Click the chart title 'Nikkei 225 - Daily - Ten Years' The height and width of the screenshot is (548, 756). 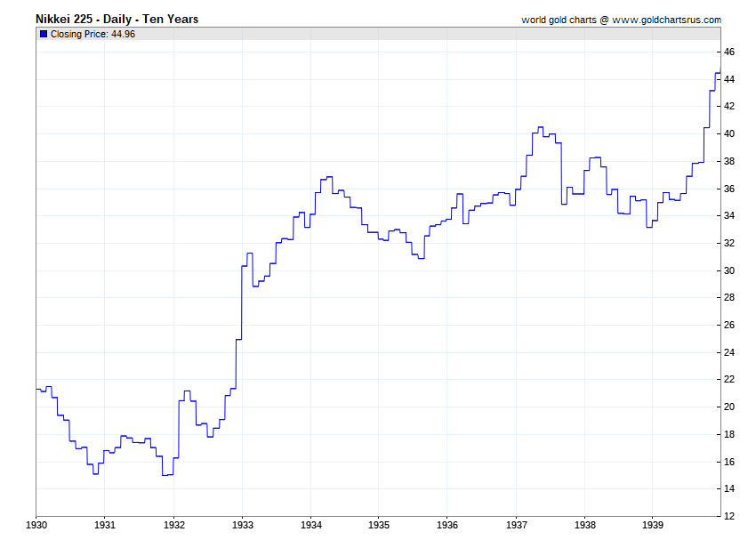[117, 20]
